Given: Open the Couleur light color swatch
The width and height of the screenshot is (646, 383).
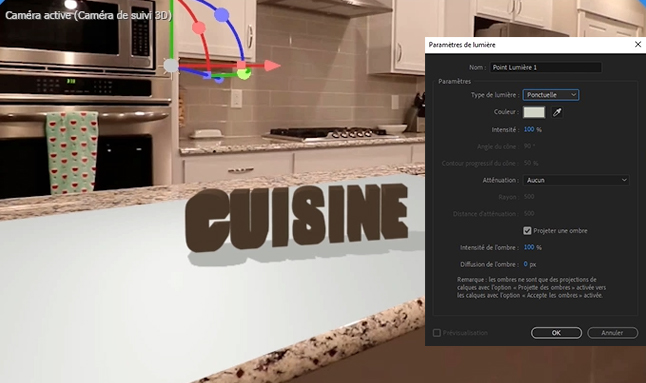Looking at the screenshot, I should point(534,112).
